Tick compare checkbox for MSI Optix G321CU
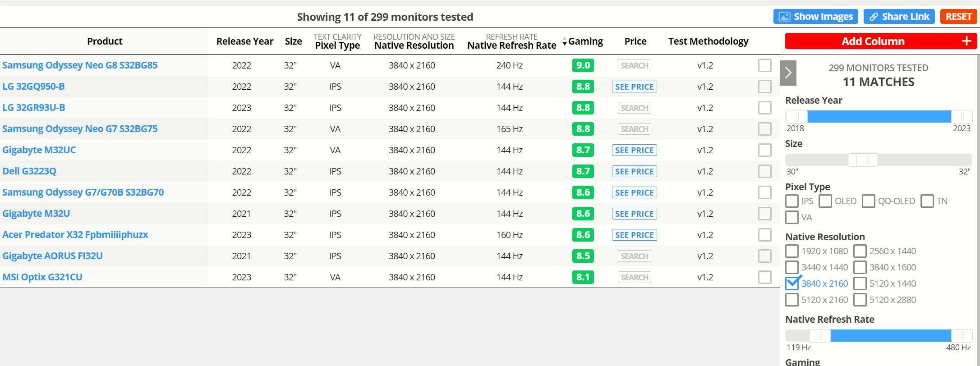The height and width of the screenshot is (366, 980). [764, 277]
